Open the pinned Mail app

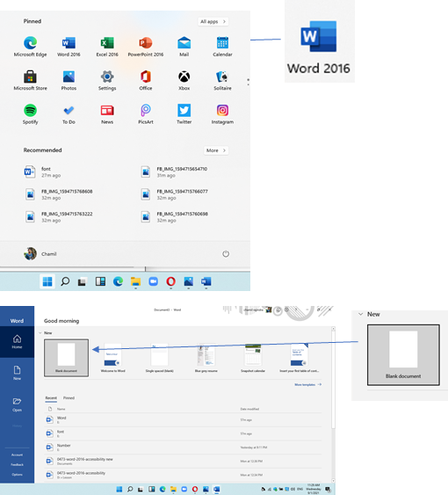184,46
